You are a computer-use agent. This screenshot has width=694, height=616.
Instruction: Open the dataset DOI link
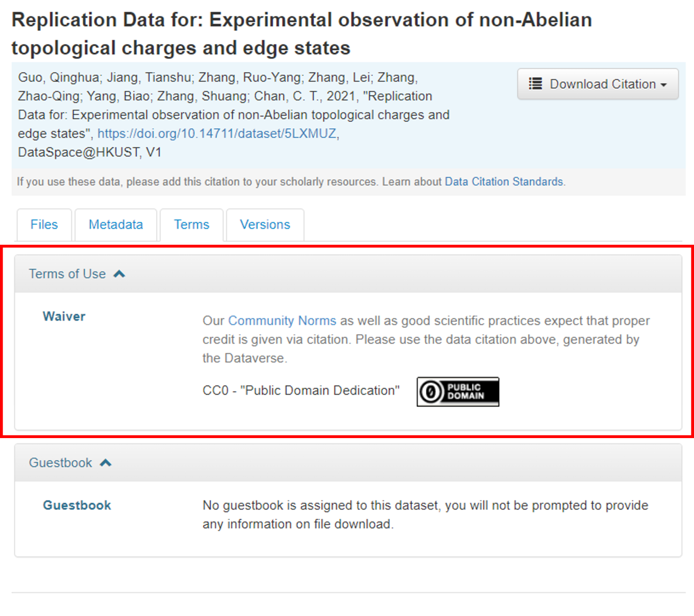(x=217, y=133)
